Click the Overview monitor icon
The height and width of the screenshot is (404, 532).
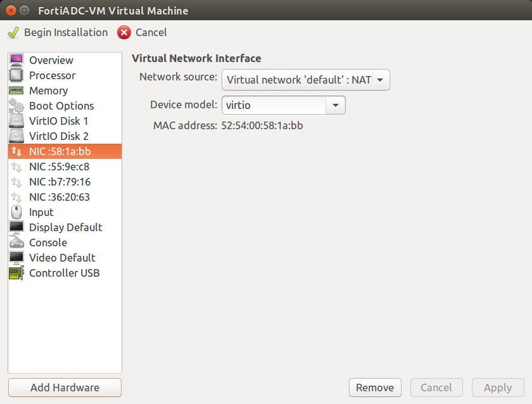(16, 60)
